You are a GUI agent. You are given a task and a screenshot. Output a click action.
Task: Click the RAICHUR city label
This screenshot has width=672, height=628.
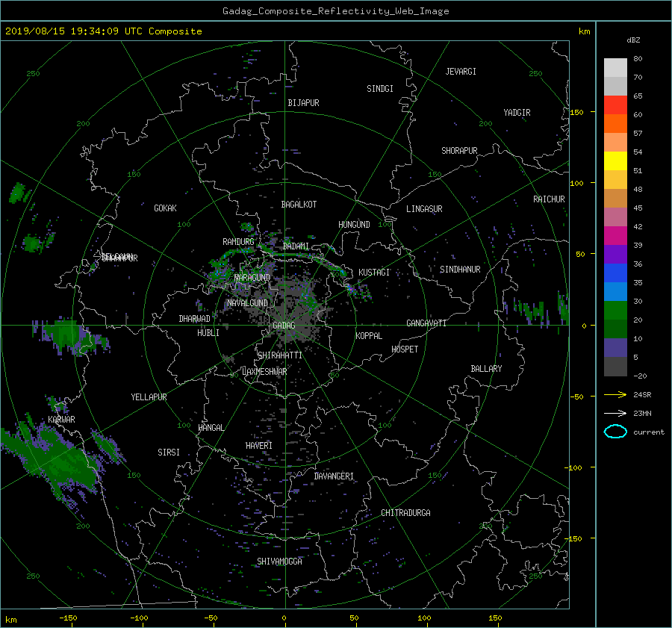[x=549, y=199]
